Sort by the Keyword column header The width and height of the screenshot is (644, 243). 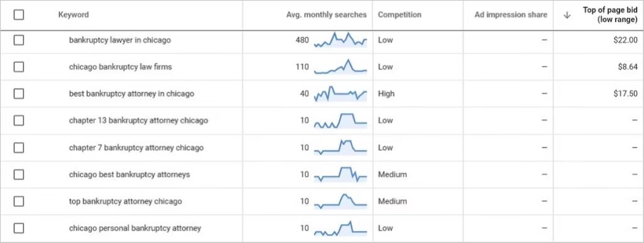click(x=74, y=14)
